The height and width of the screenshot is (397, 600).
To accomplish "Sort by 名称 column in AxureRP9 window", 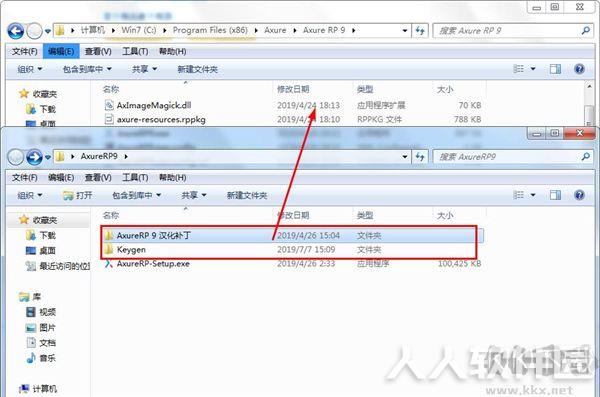I will point(111,216).
